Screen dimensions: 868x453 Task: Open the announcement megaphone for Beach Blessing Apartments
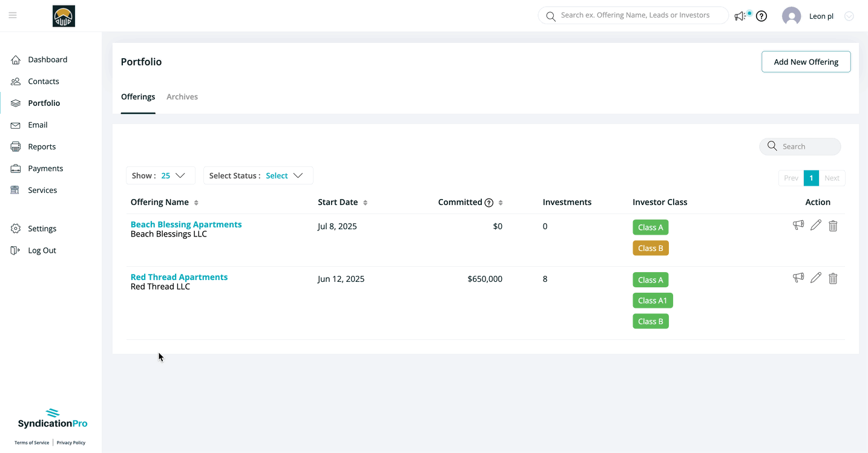click(798, 225)
